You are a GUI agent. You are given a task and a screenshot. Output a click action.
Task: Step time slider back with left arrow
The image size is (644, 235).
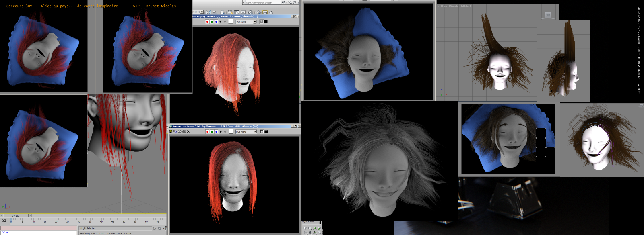click(2, 216)
